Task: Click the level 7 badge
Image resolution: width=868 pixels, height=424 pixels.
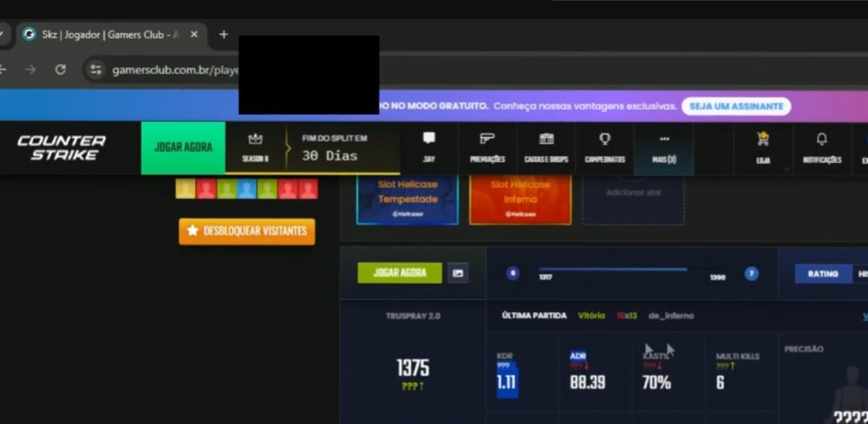Action: tap(752, 273)
